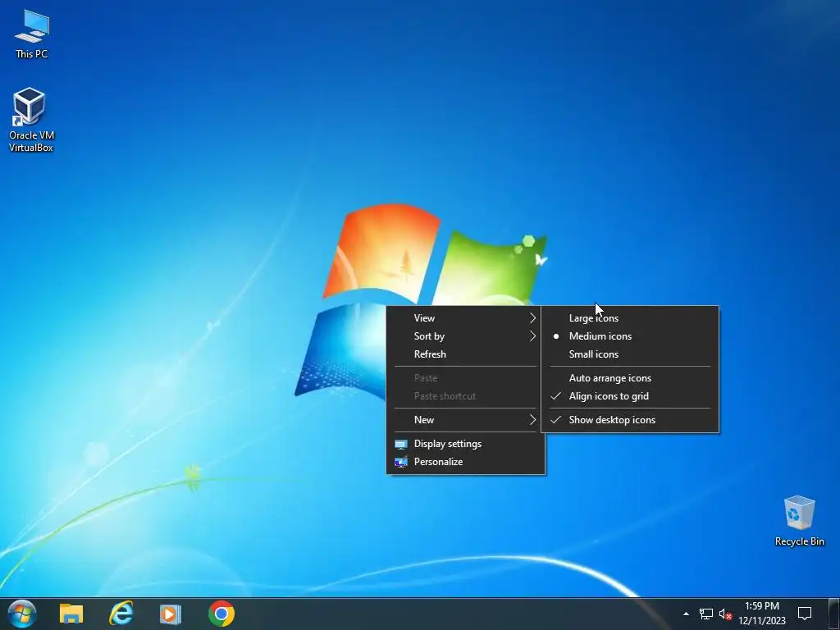Expand the Sort by submenu
The height and width of the screenshot is (630, 840).
point(466,336)
